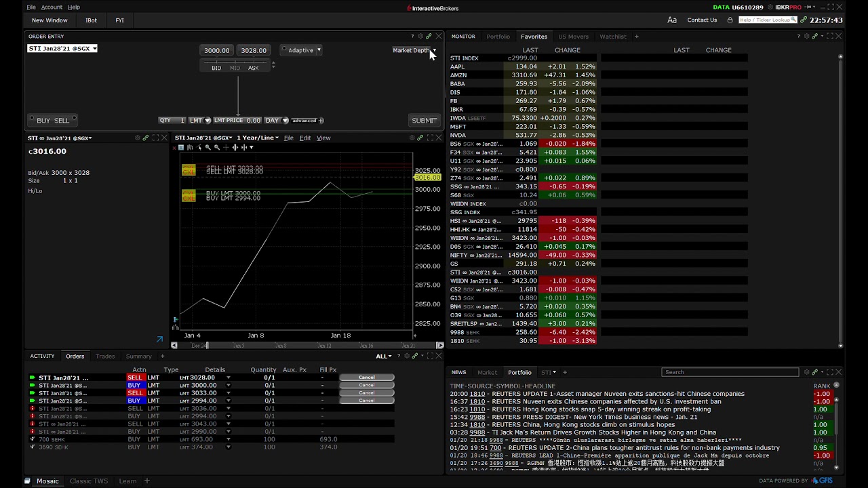Screen dimensions: 868x488
Task: Open Order Entry panel settings gear
Action: pos(420,37)
